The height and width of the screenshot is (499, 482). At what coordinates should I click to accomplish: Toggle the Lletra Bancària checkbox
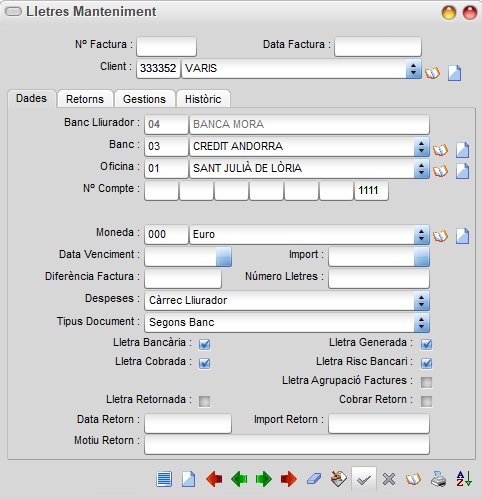204,344
